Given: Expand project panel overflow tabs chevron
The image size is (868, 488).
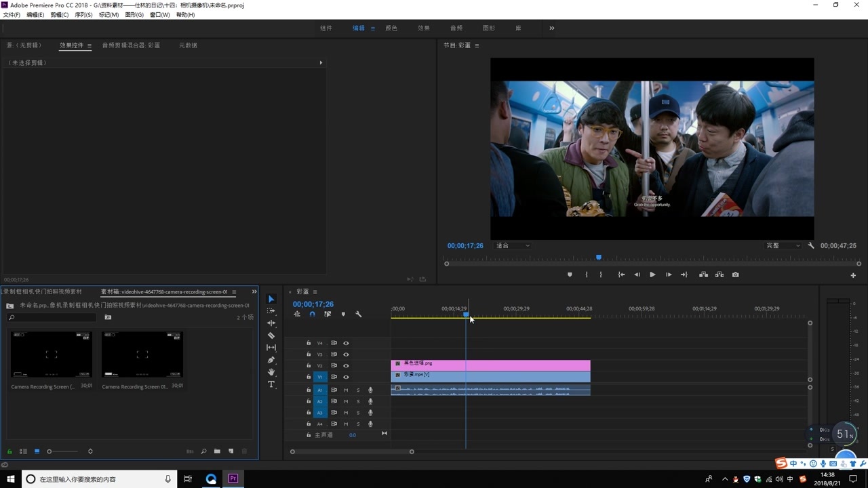Looking at the screenshot, I should click(254, 291).
